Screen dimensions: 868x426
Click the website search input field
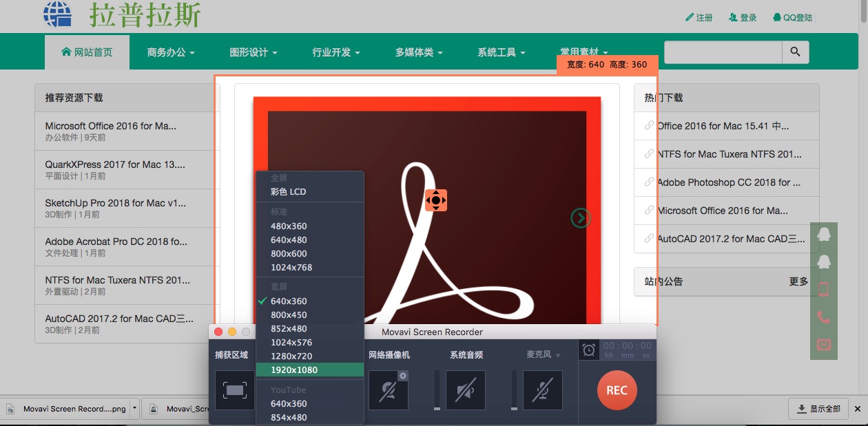723,52
